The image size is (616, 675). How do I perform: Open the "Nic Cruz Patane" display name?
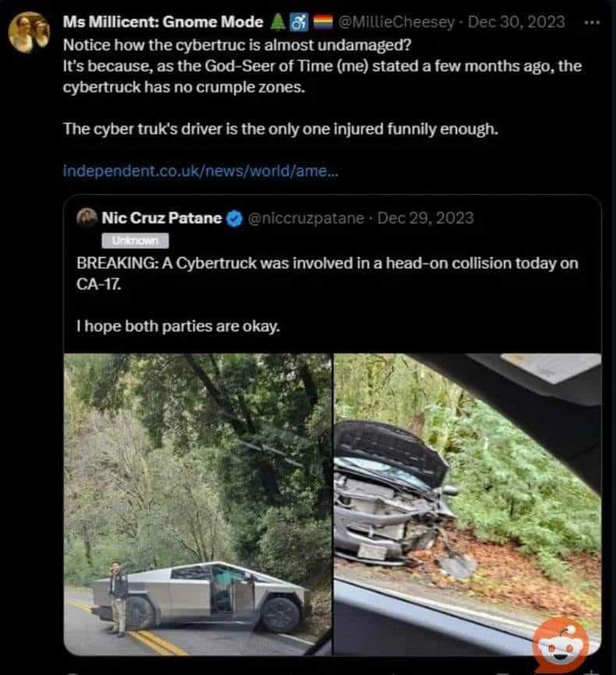(x=161, y=219)
